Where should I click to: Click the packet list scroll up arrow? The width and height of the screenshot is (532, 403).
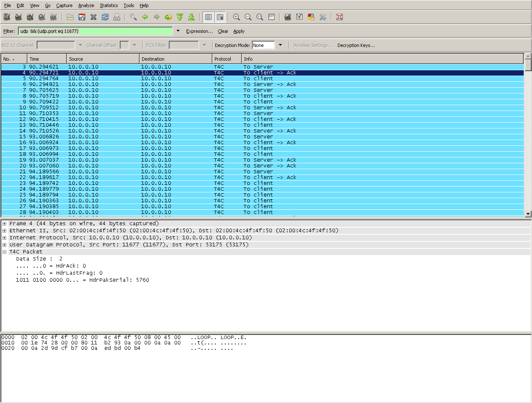(x=528, y=56)
